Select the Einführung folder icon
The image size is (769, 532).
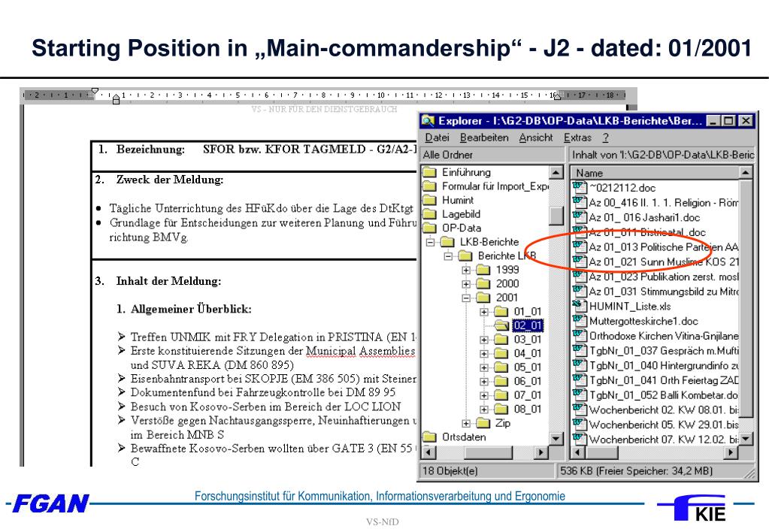pyautogui.click(x=430, y=172)
